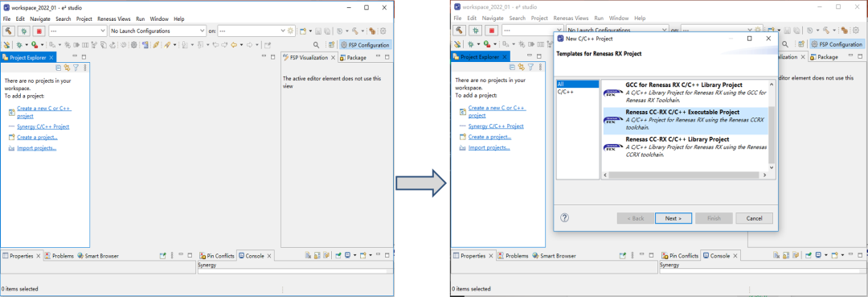Viewport: 868px width, 297px height.
Task: Click Create a new C or C++ project link, left window
Action: click(x=44, y=112)
